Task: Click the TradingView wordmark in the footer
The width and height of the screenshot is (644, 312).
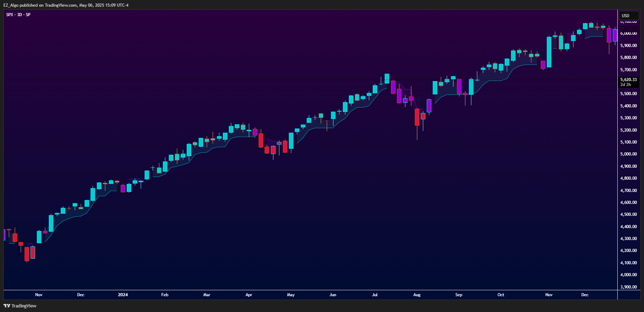Action: [24, 306]
